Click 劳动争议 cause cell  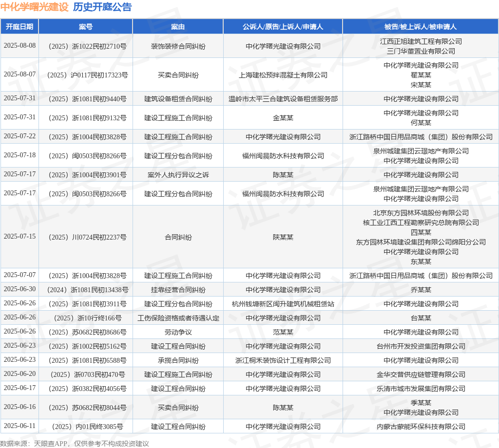(178, 332)
